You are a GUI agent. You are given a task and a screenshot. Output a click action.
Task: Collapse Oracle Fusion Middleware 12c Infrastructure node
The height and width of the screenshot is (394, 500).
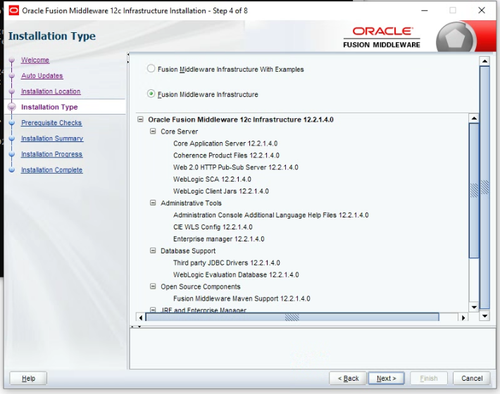click(x=141, y=119)
